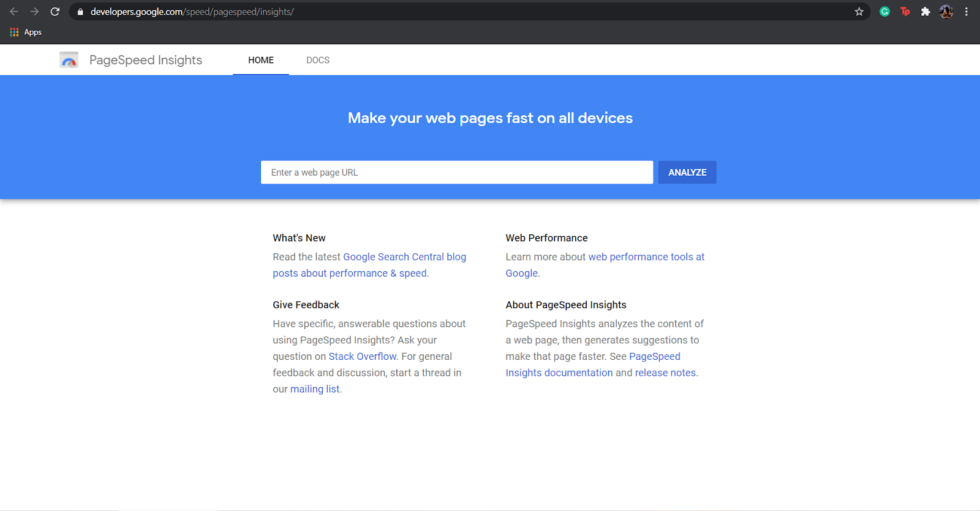Focus the web page URL field

coord(457,173)
